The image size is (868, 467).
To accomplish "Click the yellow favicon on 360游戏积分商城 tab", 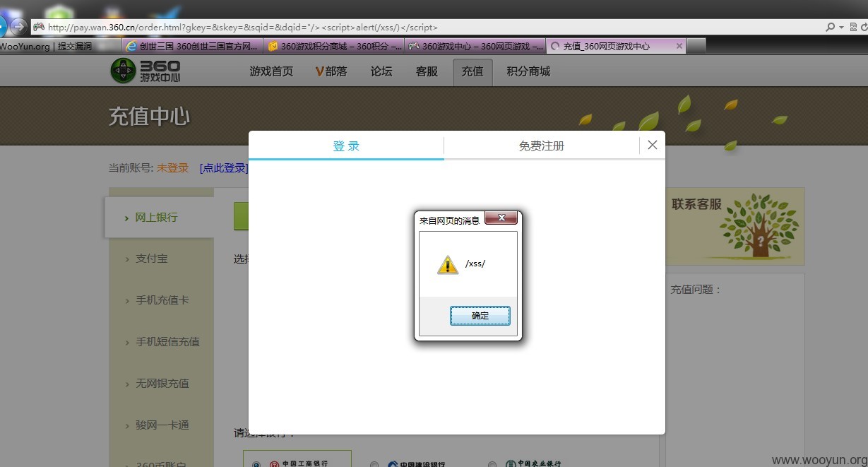I will click(273, 47).
